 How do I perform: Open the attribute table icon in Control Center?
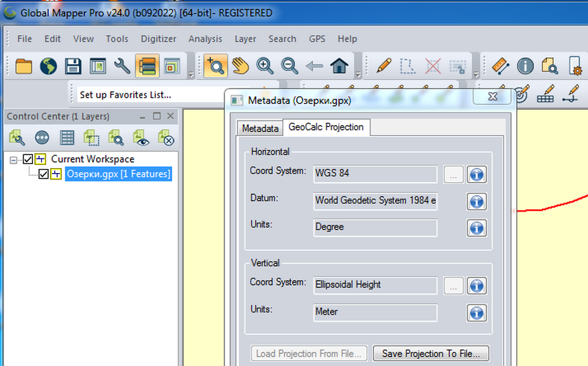tap(67, 138)
